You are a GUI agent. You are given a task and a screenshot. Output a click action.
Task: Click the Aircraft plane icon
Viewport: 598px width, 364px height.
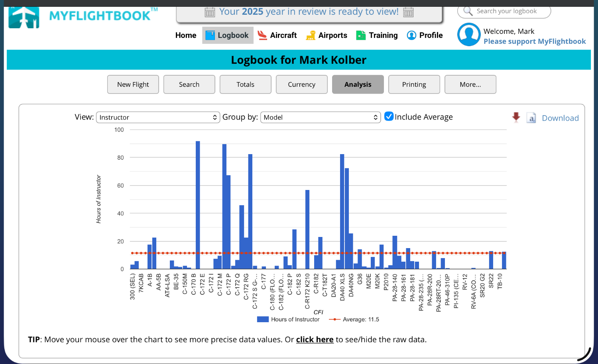(262, 35)
